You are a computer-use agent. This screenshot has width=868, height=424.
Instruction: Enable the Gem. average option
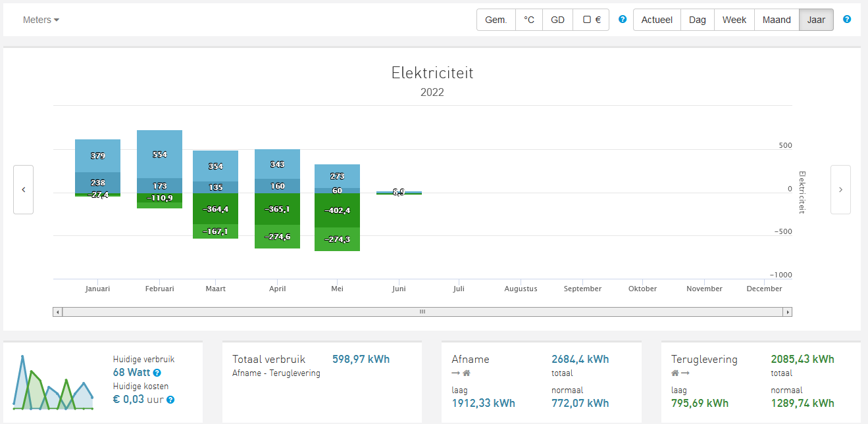click(x=496, y=20)
